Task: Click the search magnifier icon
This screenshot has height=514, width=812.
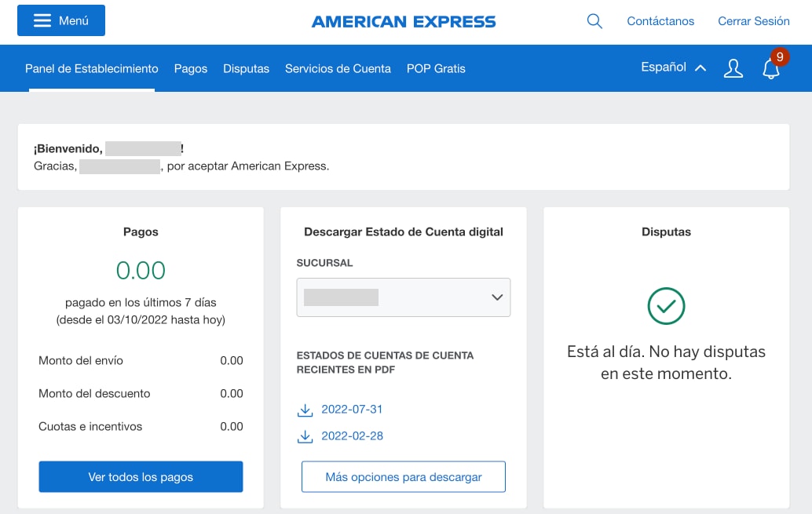Action: [x=594, y=21]
